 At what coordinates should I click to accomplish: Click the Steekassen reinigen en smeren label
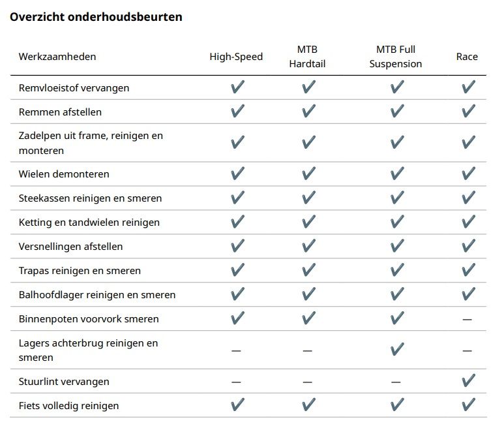point(91,198)
